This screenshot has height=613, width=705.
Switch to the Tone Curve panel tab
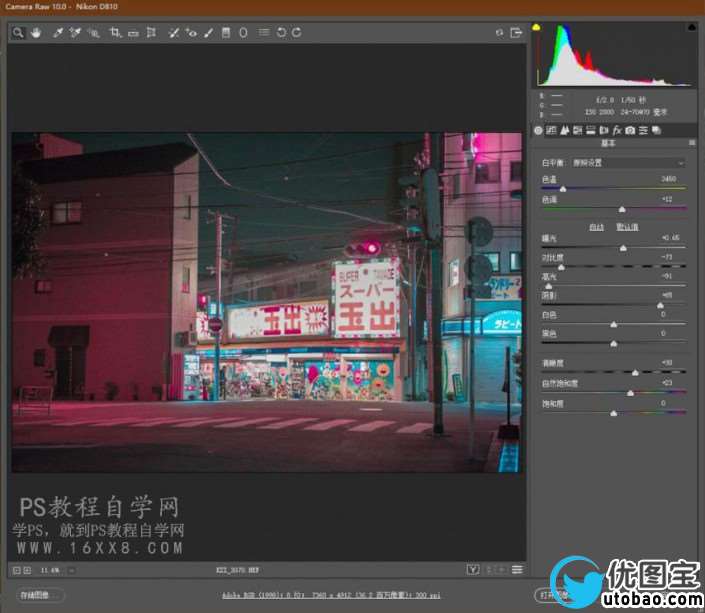pos(552,130)
